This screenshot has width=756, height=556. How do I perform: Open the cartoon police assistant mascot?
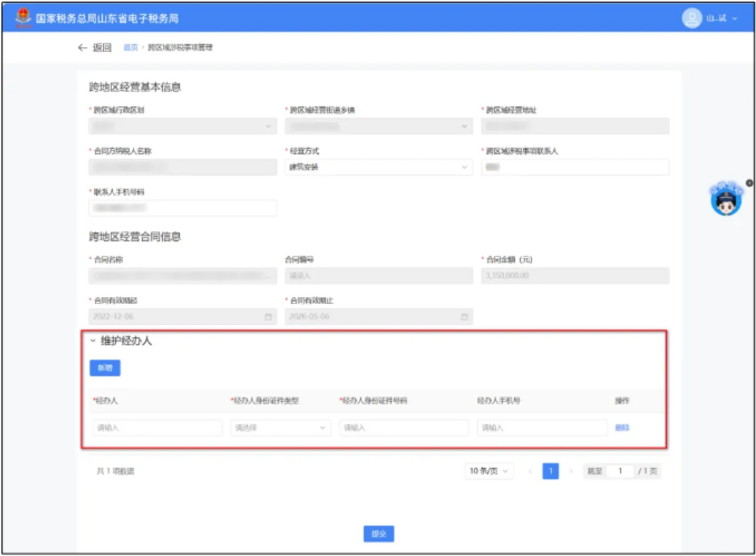725,200
